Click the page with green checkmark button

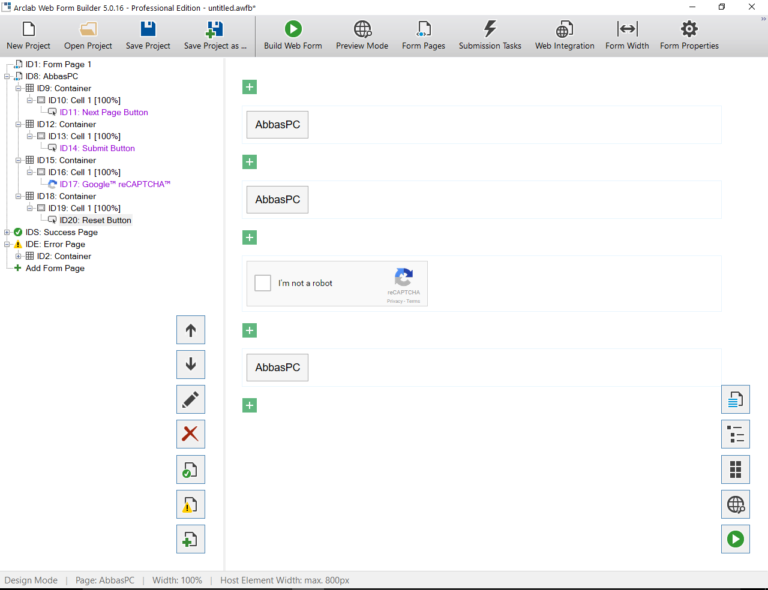coord(191,470)
